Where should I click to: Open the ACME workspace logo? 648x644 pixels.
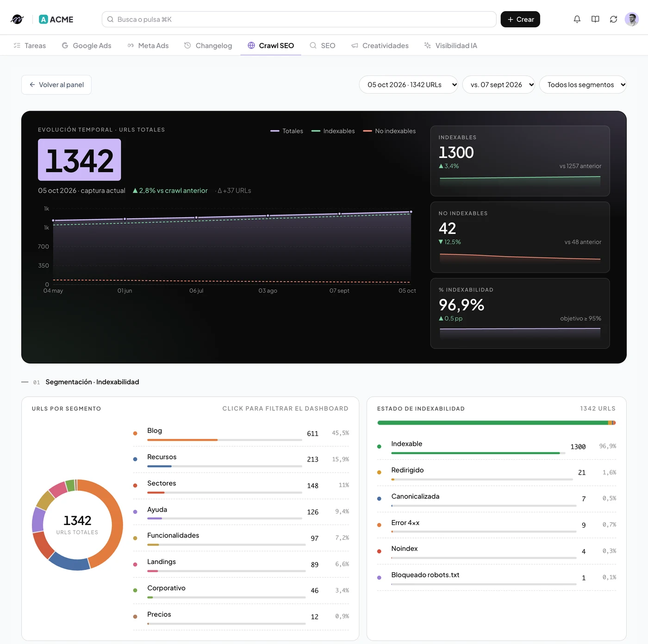56,19
